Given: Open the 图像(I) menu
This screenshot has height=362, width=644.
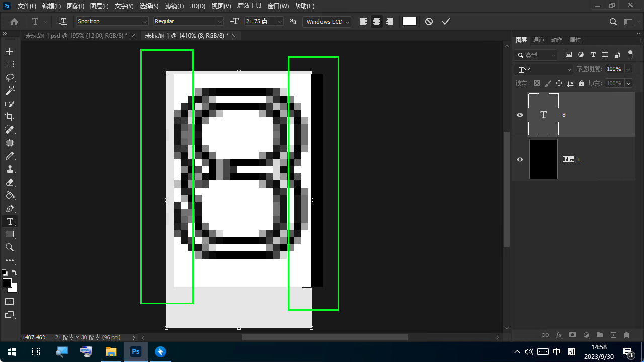Looking at the screenshot, I should pyautogui.click(x=75, y=6).
